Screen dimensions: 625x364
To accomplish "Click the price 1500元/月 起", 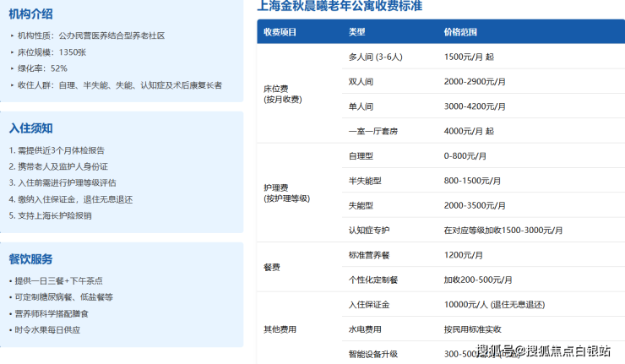I will 469,57.
